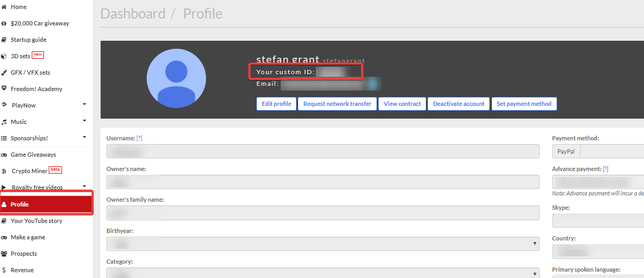Click the brush icon beside GFX / VFX sets
The width and height of the screenshot is (644, 278).
click(4, 73)
